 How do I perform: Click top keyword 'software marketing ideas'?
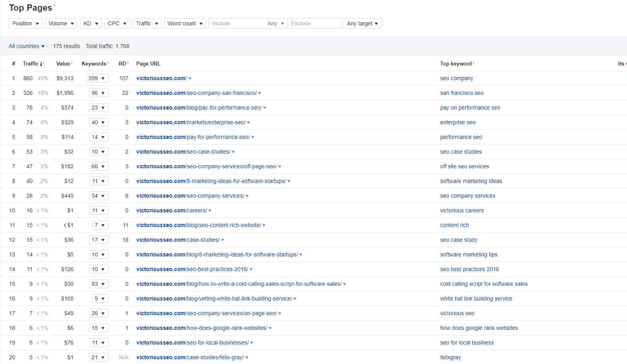471,181
